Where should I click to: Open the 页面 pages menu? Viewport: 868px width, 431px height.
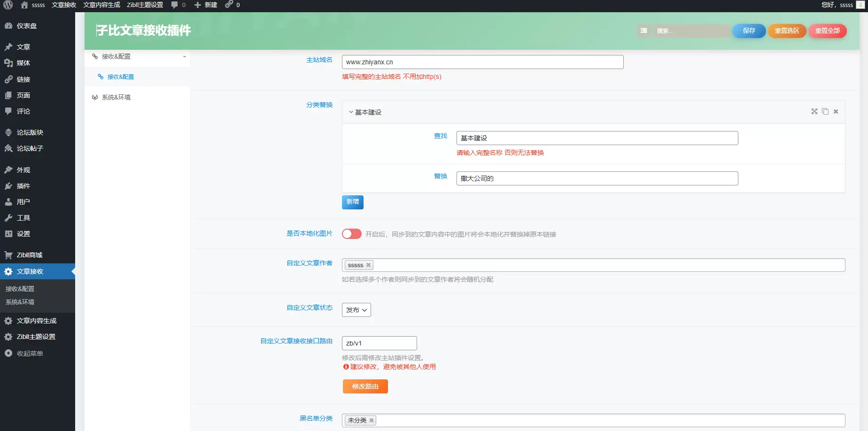coord(38,95)
